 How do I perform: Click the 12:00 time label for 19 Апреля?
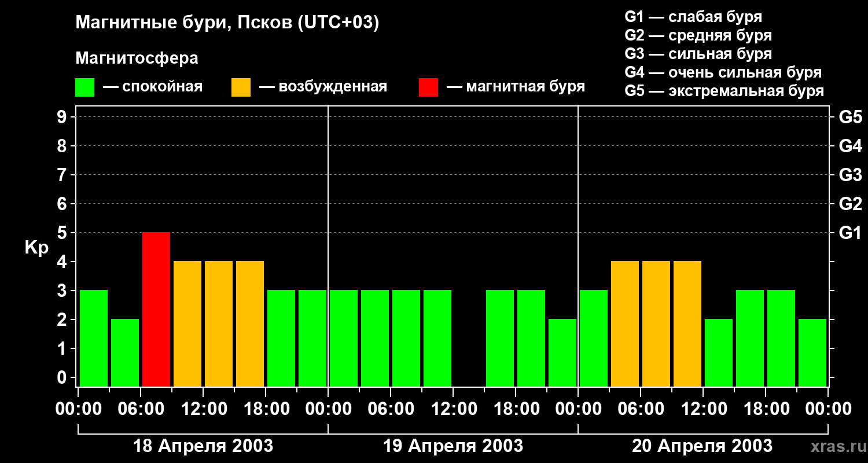(453, 409)
